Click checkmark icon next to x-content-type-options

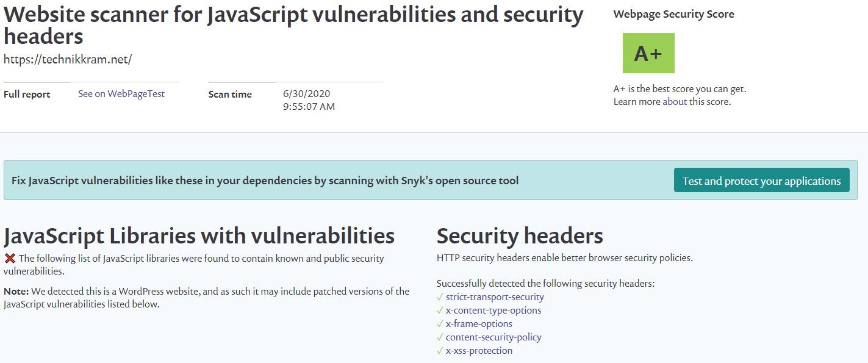point(439,311)
